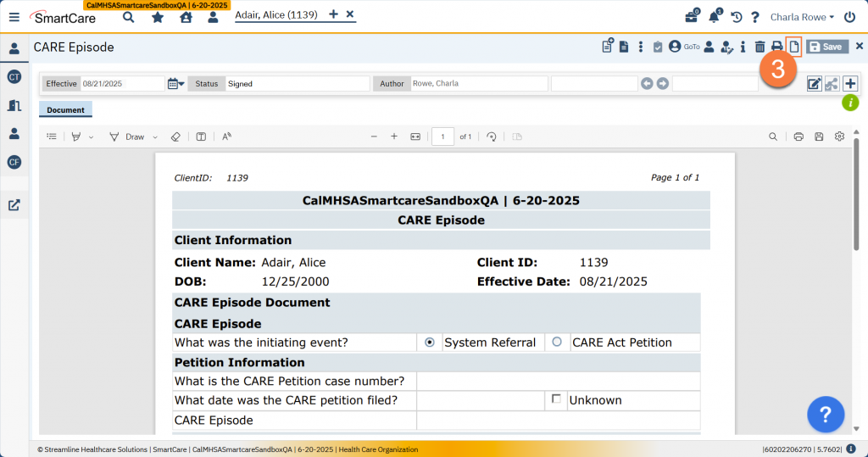Expand the Charla Rowe user dropdown
The width and height of the screenshot is (868, 457).
[802, 17]
